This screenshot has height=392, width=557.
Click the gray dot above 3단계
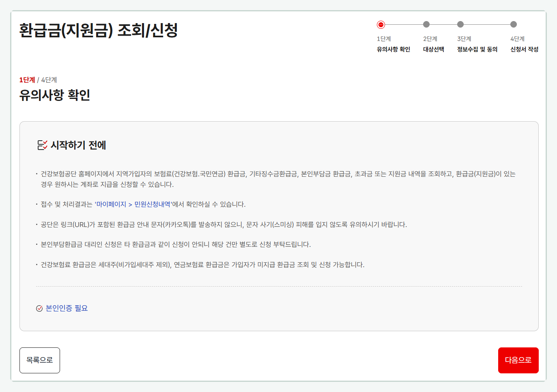tap(460, 24)
